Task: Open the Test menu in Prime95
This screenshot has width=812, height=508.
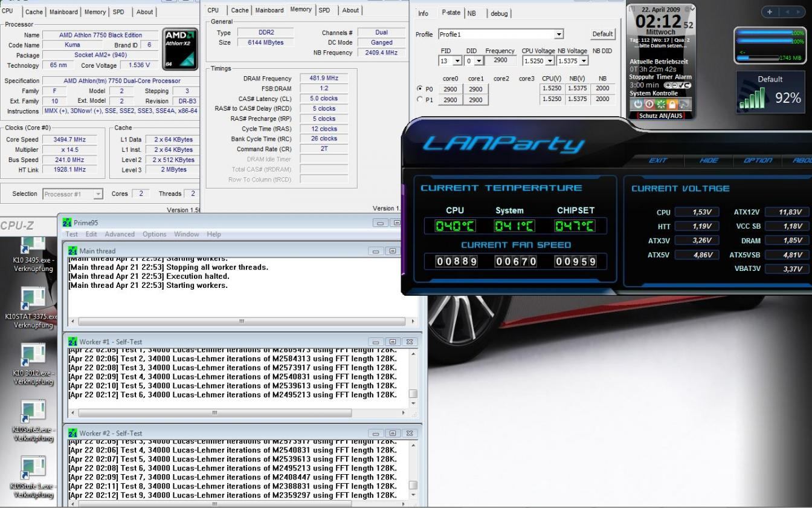Action: pyautogui.click(x=71, y=234)
